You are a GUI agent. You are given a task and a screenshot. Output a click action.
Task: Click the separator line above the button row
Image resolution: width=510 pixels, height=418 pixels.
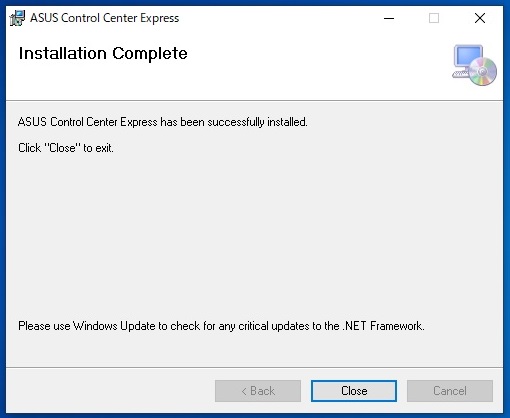(x=255, y=368)
